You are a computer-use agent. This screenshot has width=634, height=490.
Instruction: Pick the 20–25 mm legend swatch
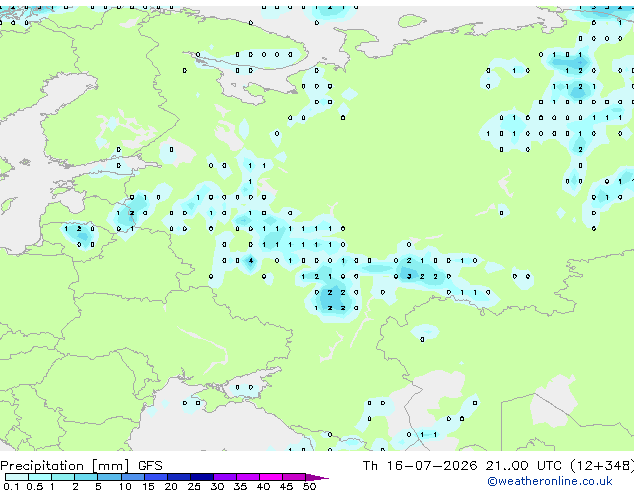tap(178, 477)
